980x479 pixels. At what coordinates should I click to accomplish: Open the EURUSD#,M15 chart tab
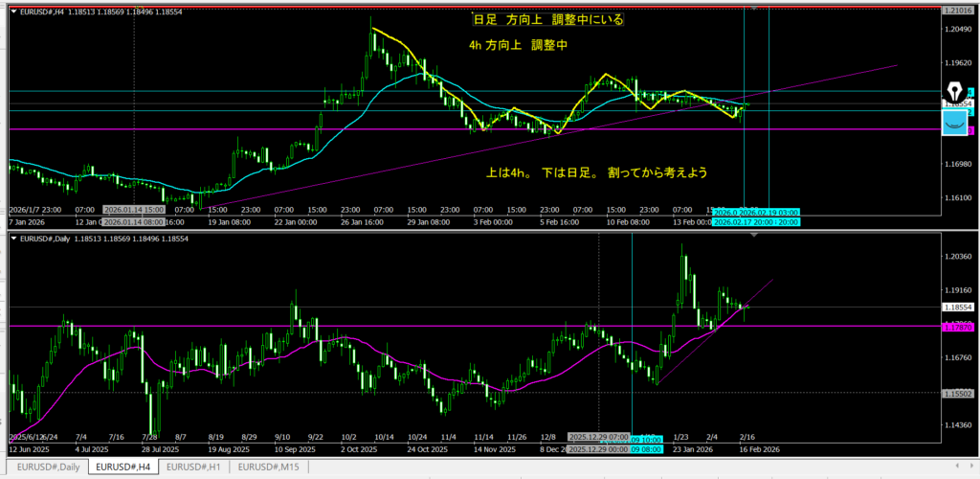pos(271,467)
